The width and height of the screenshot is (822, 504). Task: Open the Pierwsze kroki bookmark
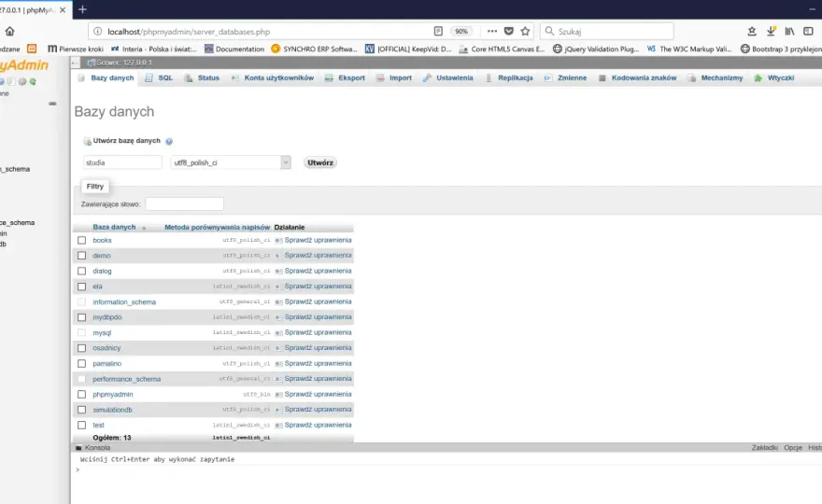76,49
